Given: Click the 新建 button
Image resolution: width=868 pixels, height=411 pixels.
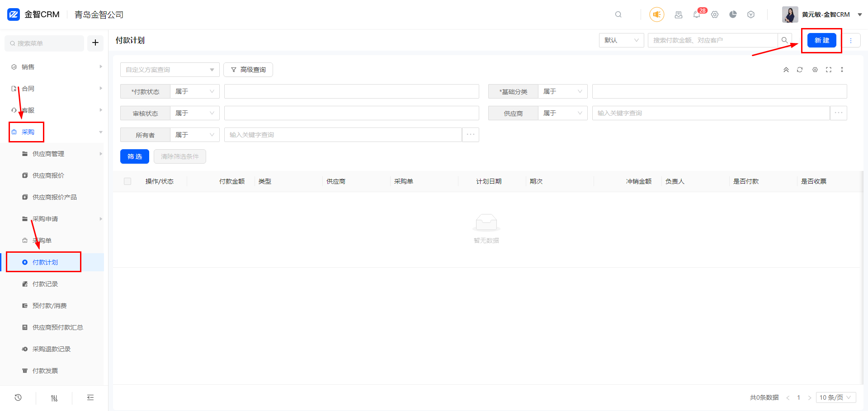Looking at the screenshot, I should click(822, 40).
